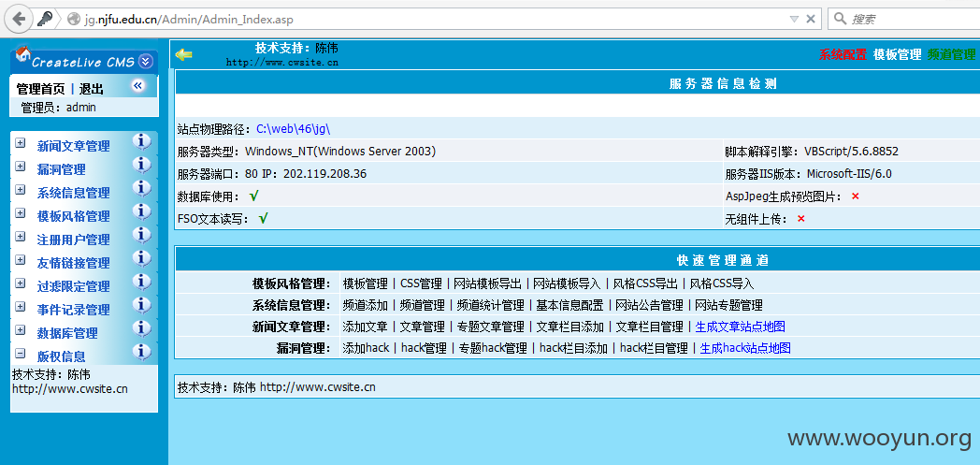Click red X next to 无组件上传
This screenshot has width=980, height=465.
point(801,219)
